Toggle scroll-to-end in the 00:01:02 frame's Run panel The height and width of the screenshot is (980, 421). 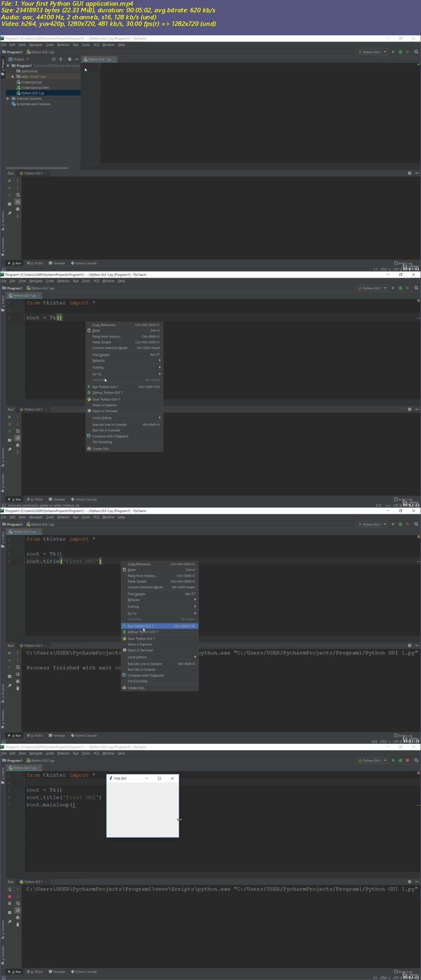point(18,202)
